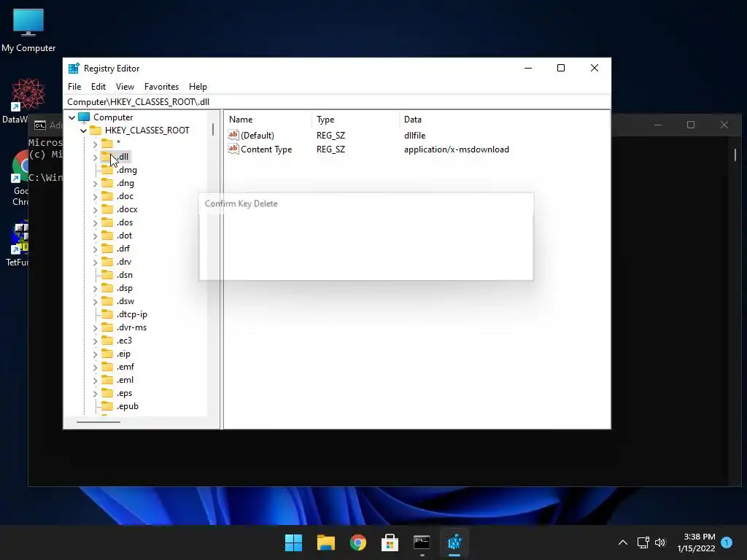Click the Content Type value string icon
This screenshot has width=747, height=560.
(233, 149)
